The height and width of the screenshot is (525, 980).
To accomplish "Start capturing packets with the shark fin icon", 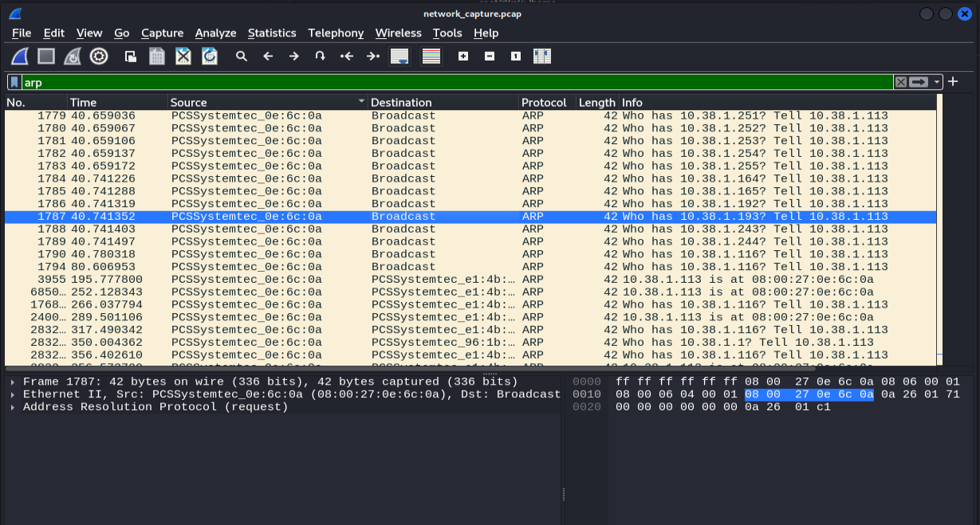I will point(20,57).
